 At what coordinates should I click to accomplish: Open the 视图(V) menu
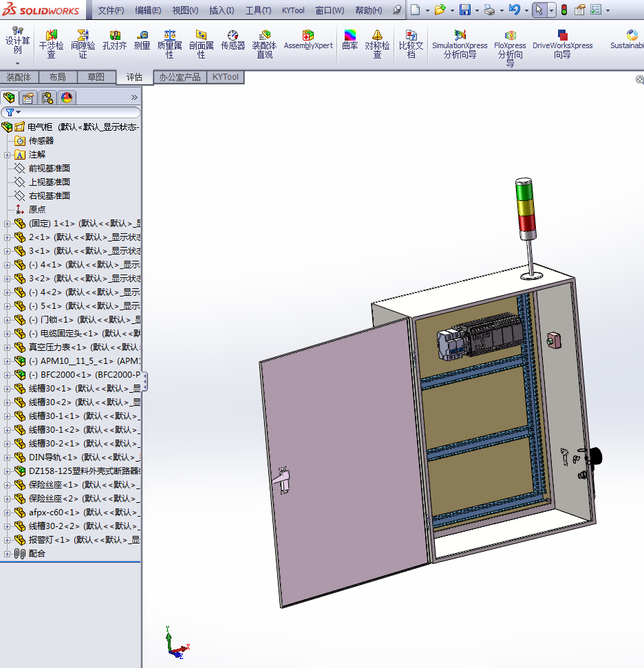click(185, 10)
